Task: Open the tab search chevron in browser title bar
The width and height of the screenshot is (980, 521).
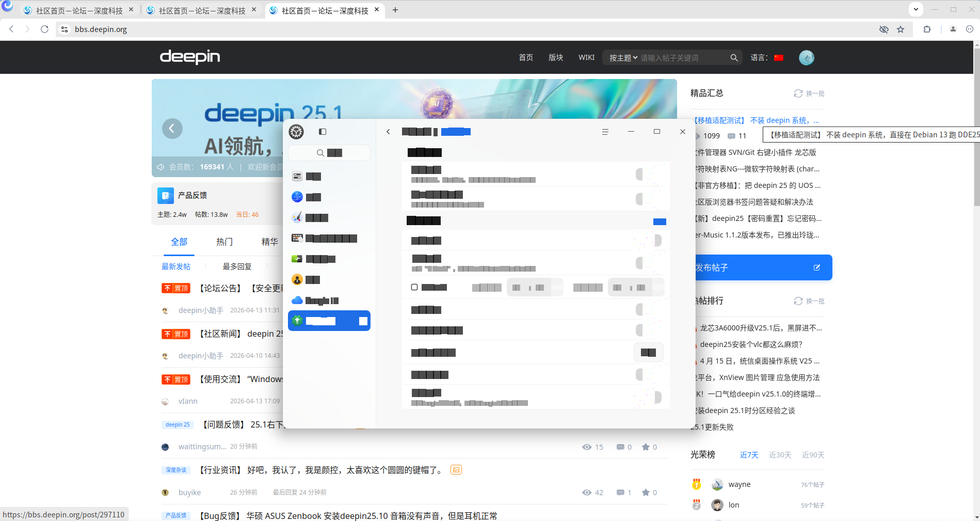Action: [x=916, y=9]
